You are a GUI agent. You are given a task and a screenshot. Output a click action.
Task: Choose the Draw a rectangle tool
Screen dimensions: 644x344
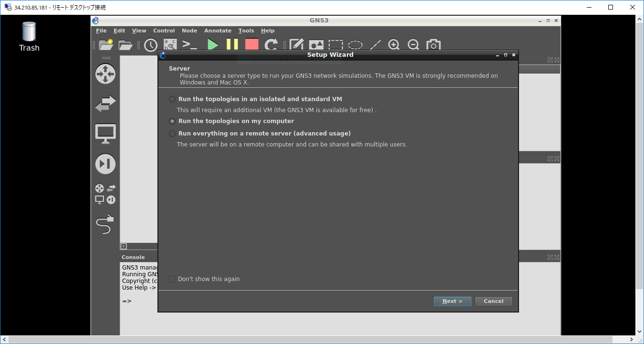[336, 45]
